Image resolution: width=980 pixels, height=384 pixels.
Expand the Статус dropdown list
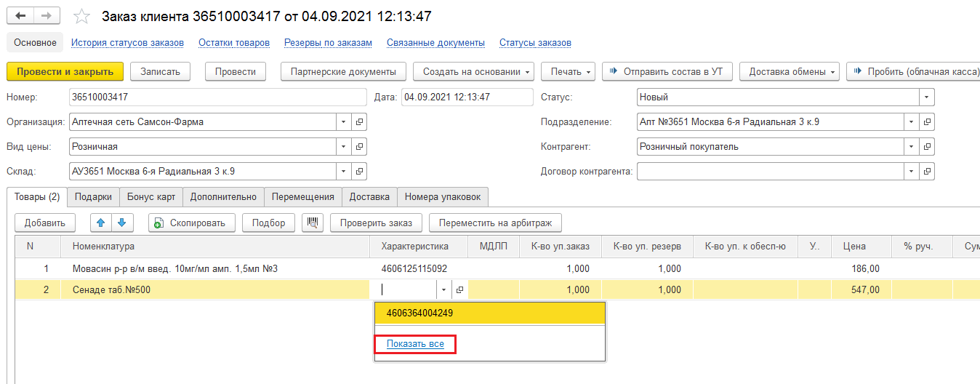tap(926, 97)
